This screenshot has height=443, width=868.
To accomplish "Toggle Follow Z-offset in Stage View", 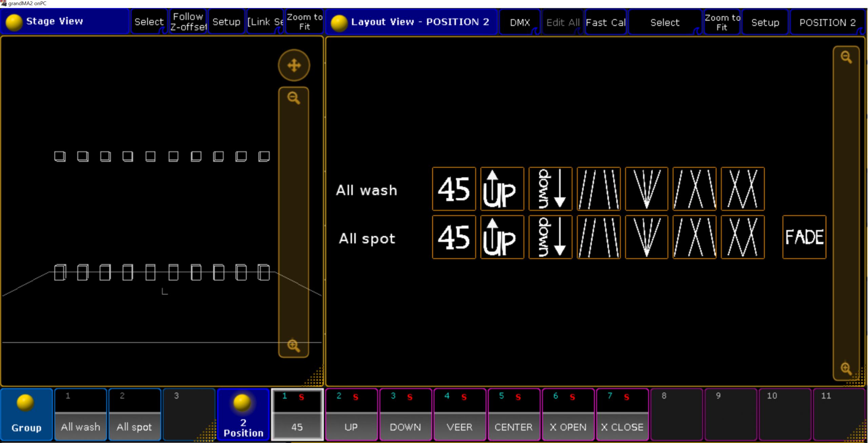I will click(x=188, y=22).
